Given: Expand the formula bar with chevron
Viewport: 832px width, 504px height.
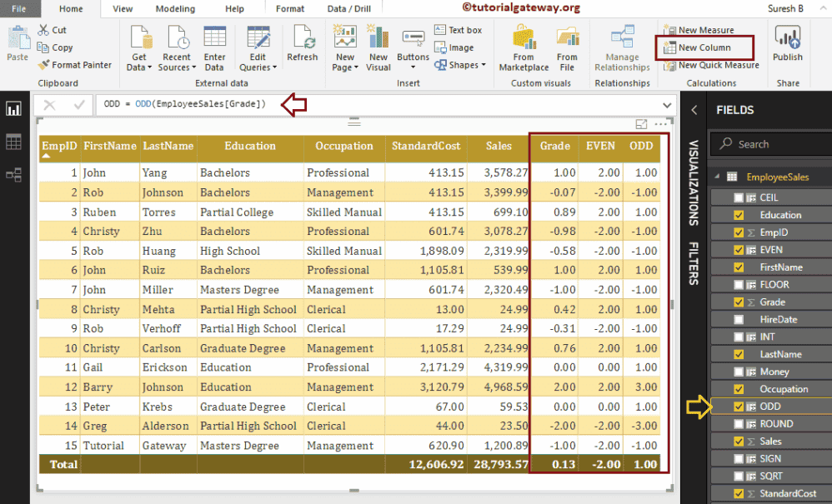Looking at the screenshot, I should click(x=667, y=106).
